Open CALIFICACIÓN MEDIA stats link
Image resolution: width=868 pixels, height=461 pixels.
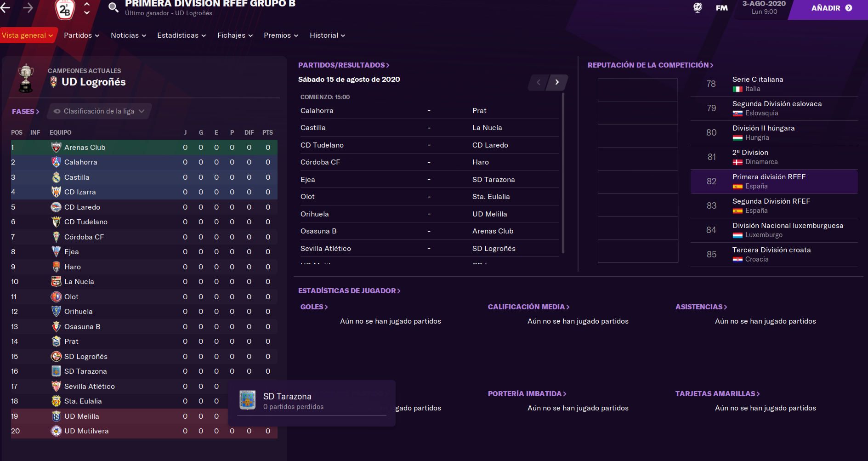coord(528,307)
